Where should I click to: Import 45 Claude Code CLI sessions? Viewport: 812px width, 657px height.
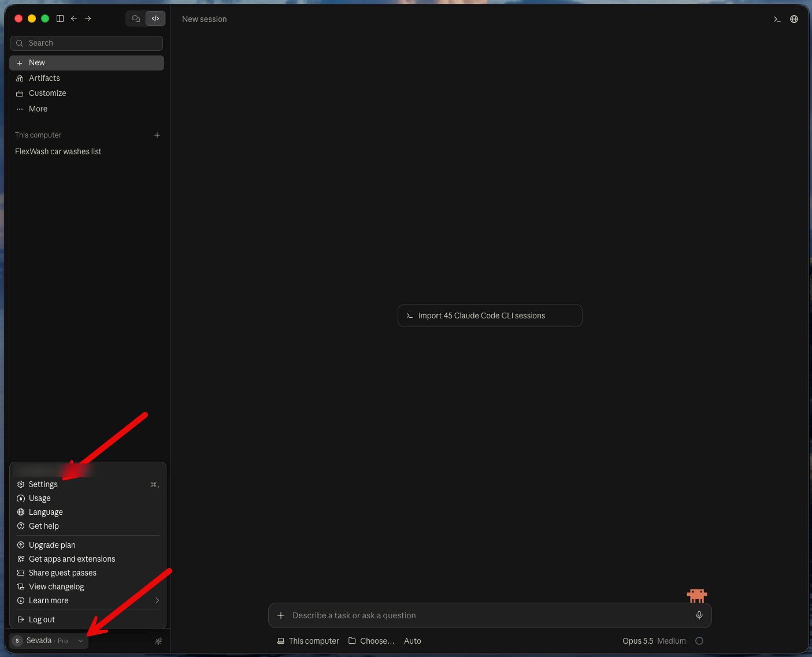pos(490,315)
